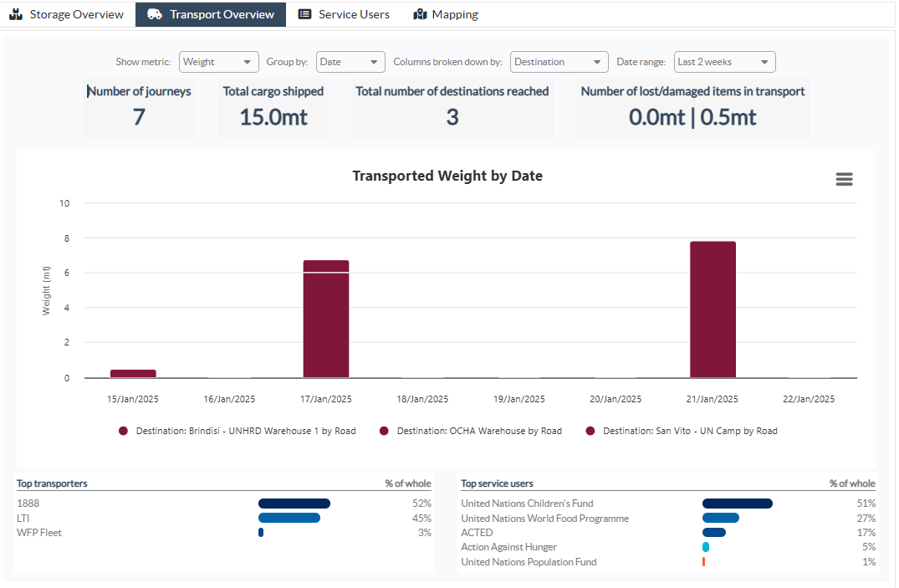The image size is (899, 588).
Task: Open the chart context menu hamburger icon
Action: 844,179
